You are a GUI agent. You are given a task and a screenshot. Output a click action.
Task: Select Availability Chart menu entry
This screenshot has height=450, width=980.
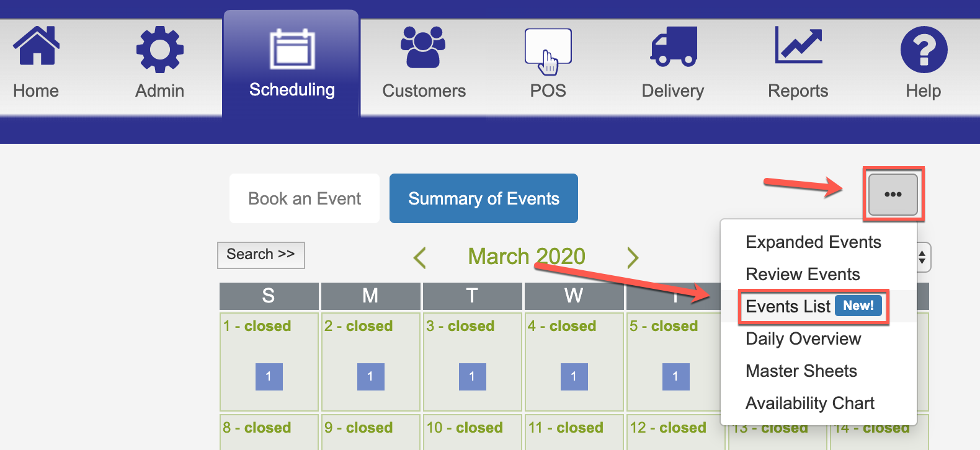tap(809, 403)
